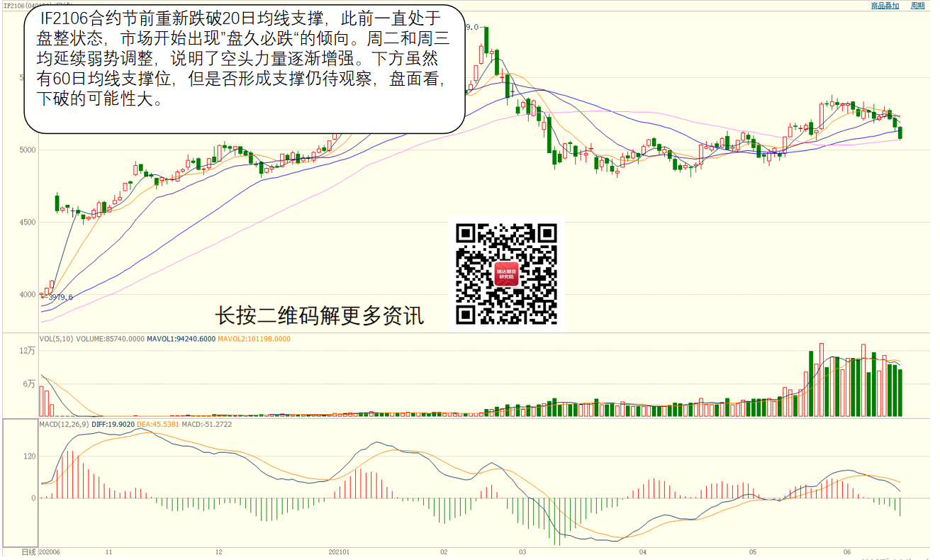Screen dimensions: 940x560
Task: Click the 202101 date on time axis
Action: [x=340, y=551]
